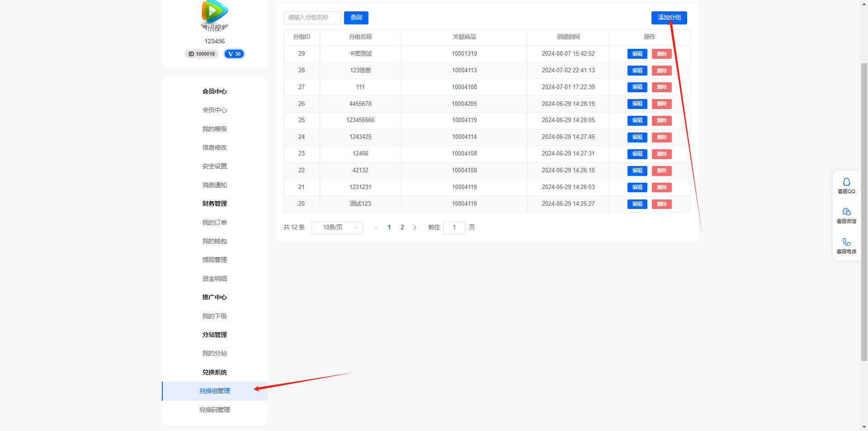This screenshot has height=431, width=868.
Task: Go to next page arrow
Action: point(415,227)
